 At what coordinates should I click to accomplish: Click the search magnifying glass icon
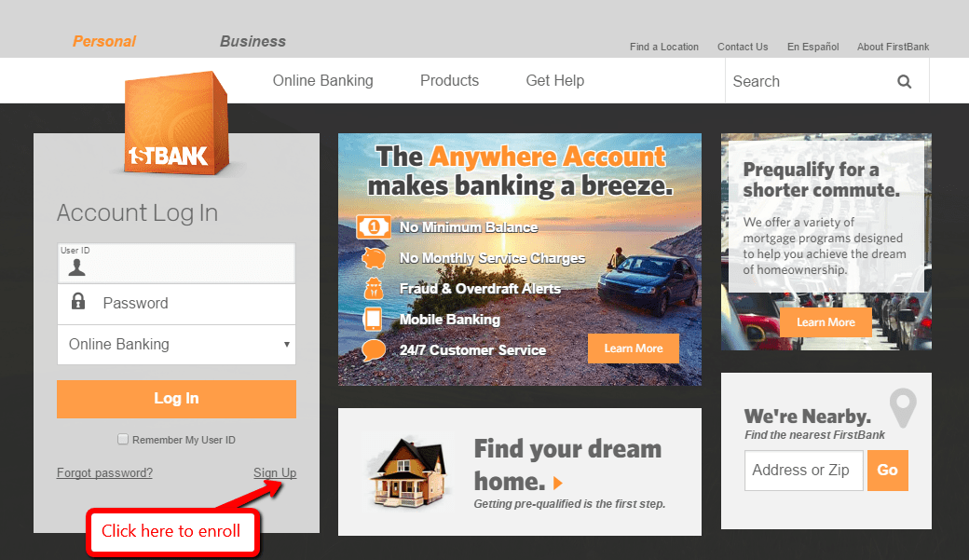[904, 82]
